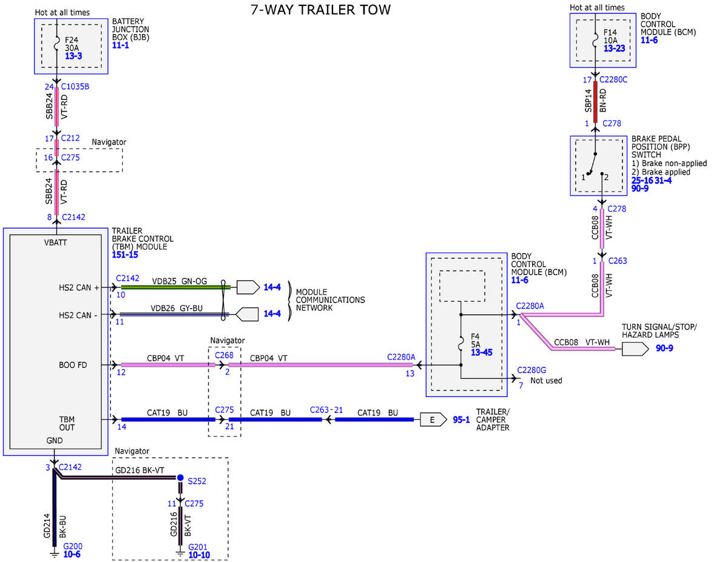728x562 pixels.
Task: Open the 10-10 ground reference link
Action: [200, 555]
